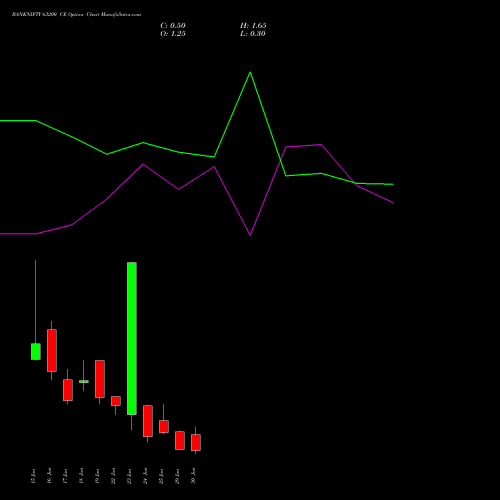This screenshot has height=500, width=500.
Task: Click the 15 date label on the x-axis
Action: [33, 476]
